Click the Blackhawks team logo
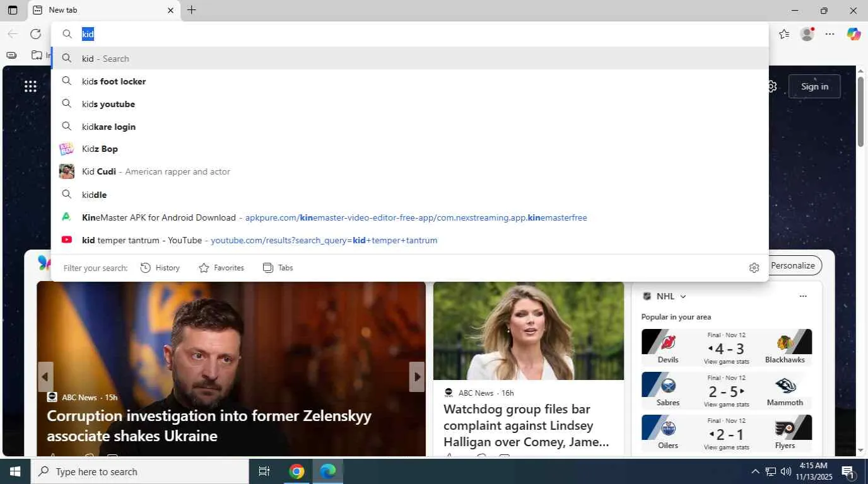Viewport: 868px width, 484px height. tap(785, 342)
